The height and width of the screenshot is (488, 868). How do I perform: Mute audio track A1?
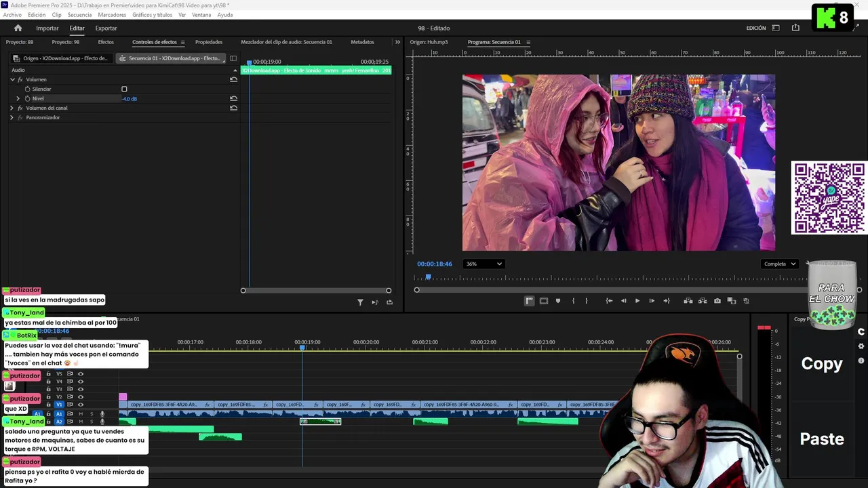[81, 413]
